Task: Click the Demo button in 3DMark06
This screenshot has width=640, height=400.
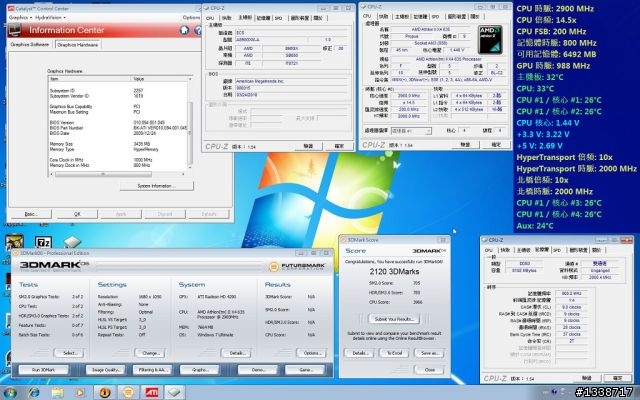Action: point(258,370)
